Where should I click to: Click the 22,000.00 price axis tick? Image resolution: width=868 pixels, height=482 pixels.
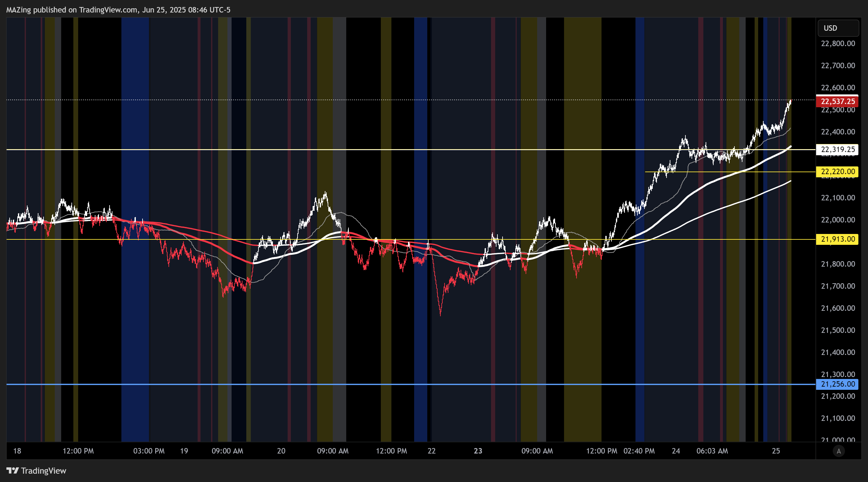tap(838, 220)
